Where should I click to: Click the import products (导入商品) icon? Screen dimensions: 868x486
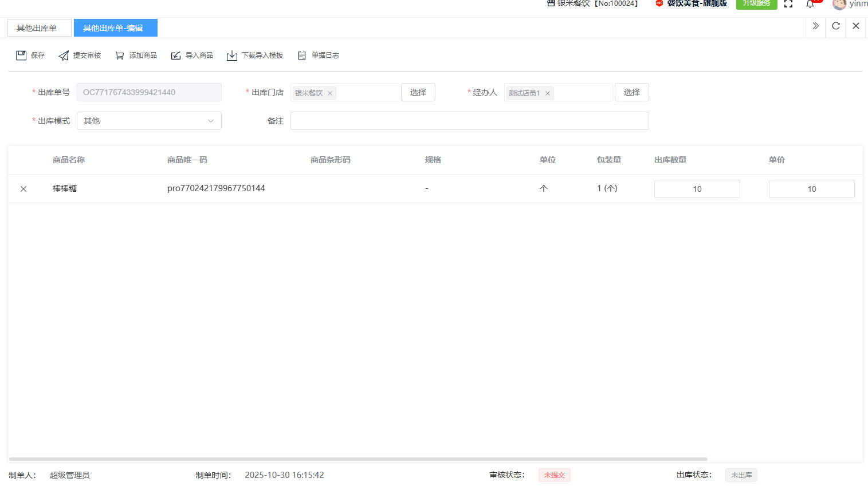coord(176,56)
